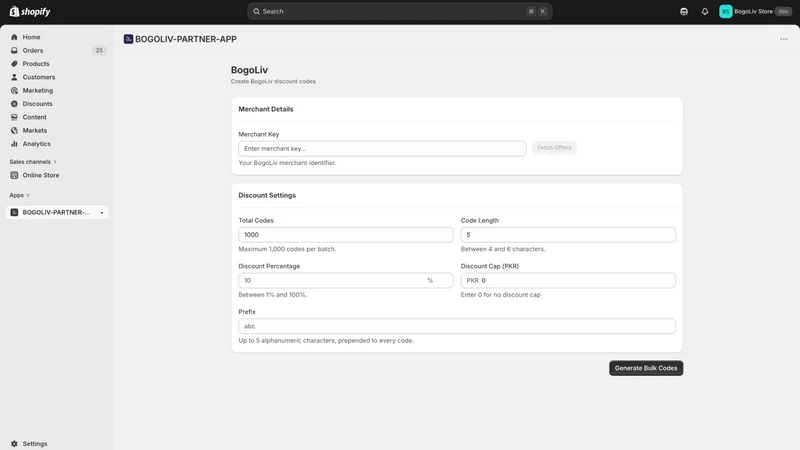The height and width of the screenshot is (450, 800).
Task: Click the top Search bar
Action: click(399, 11)
